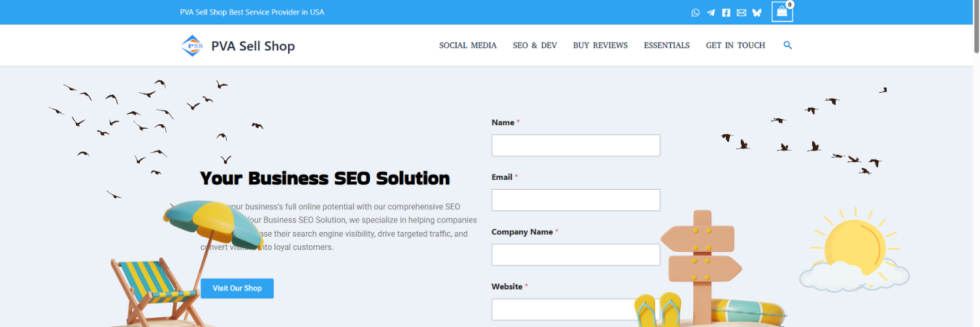Screen dimensions: 980x327
Task: Open the Facebook page icon
Action: click(x=726, y=12)
